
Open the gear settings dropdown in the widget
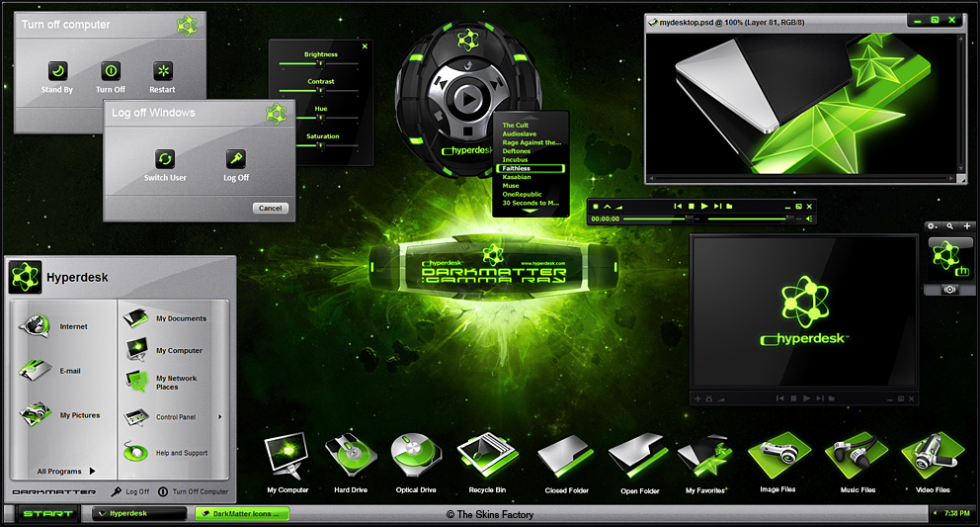coord(933,226)
